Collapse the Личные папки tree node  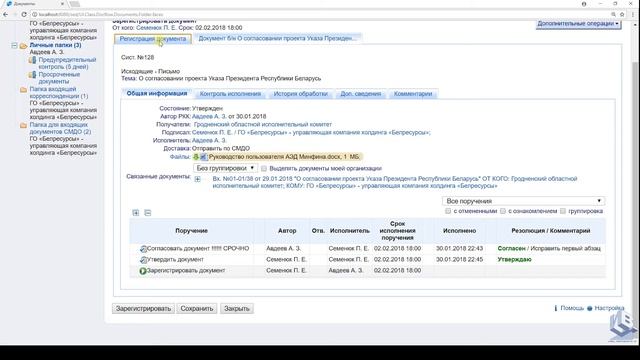[x=14, y=45]
